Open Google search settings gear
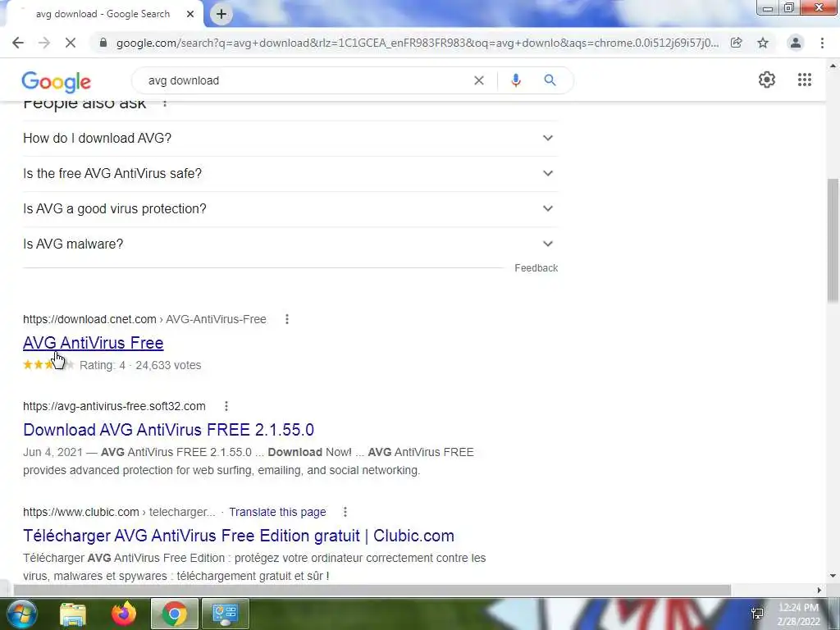Screen dimensions: 840x630 point(767,80)
